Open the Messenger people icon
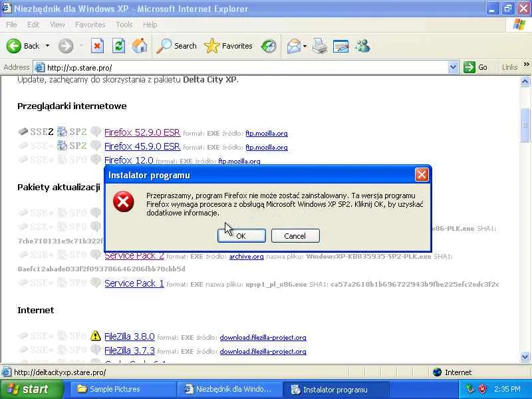This screenshot has height=399, width=532. [362, 46]
